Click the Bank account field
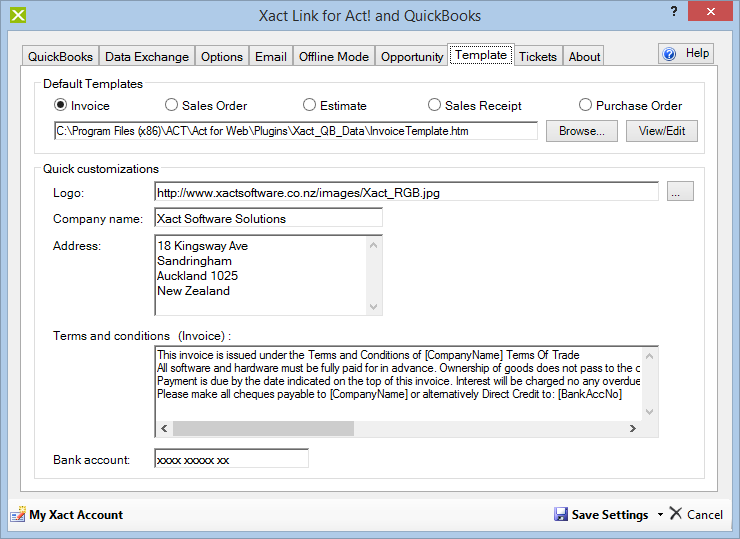The image size is (740, 539). pos(232,459)
